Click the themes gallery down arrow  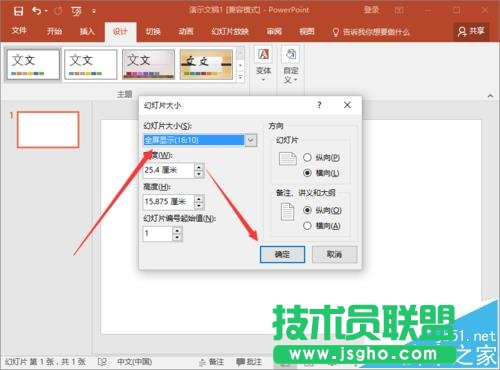point(240,65)
